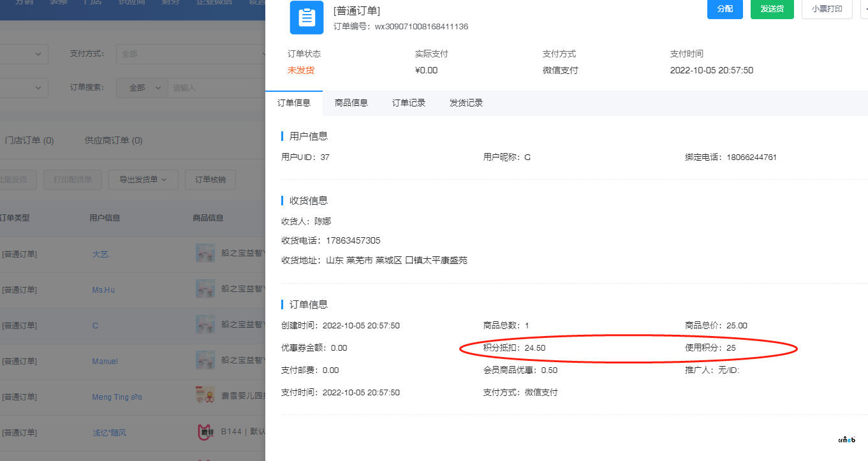Open the 订单搜索 type dropdown 全部
This screenshot has height=461, width=868.
[142, 88]
